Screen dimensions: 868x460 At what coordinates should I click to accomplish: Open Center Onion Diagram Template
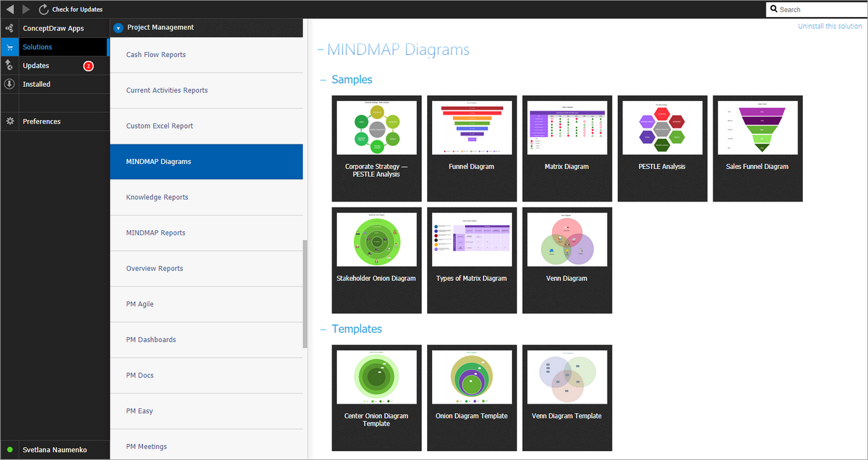coord(376,398)
